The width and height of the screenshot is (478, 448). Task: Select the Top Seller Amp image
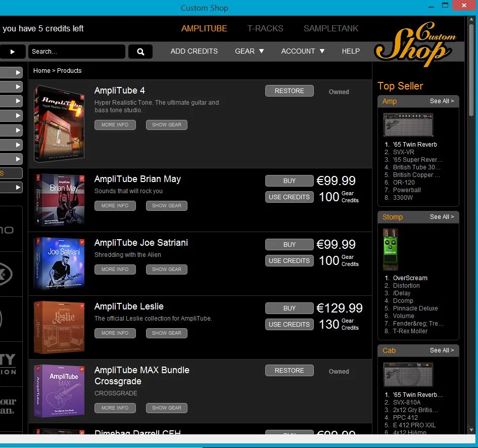(408, 125)
